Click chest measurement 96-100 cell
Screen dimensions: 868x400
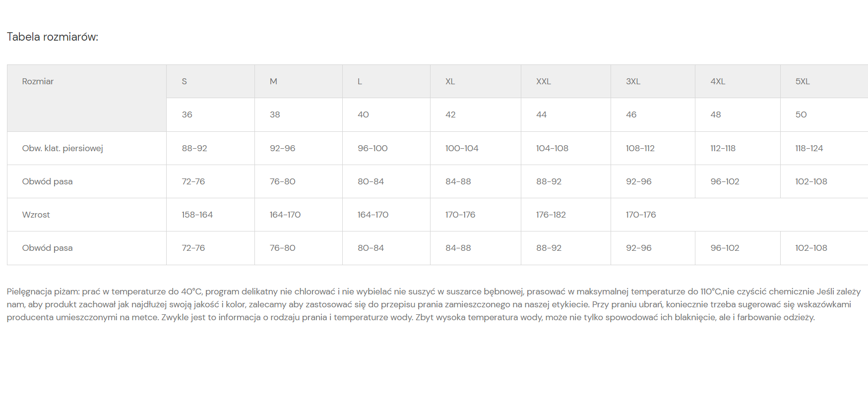[372, 148]
